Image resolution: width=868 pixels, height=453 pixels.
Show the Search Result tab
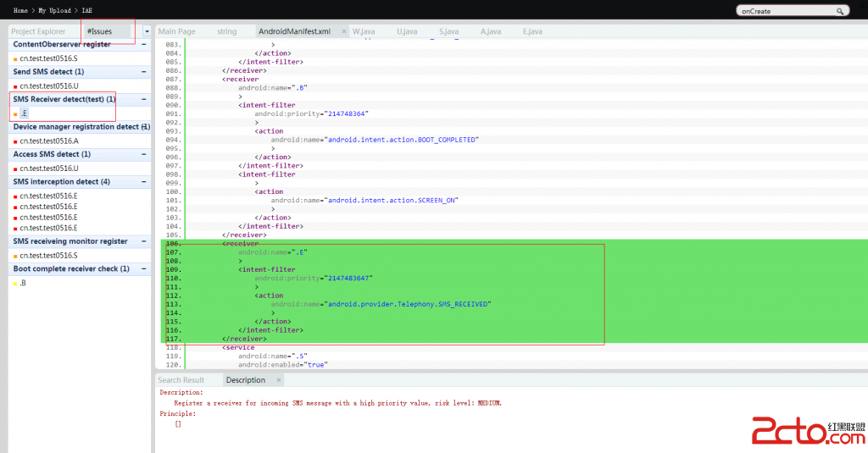coord(181,380)
